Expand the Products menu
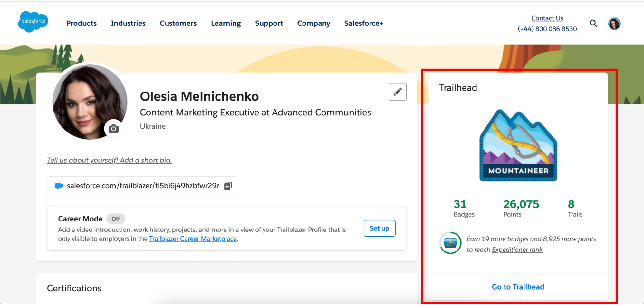Image resolution: width=644 pixels, height=305 pixels. [81, 23]
